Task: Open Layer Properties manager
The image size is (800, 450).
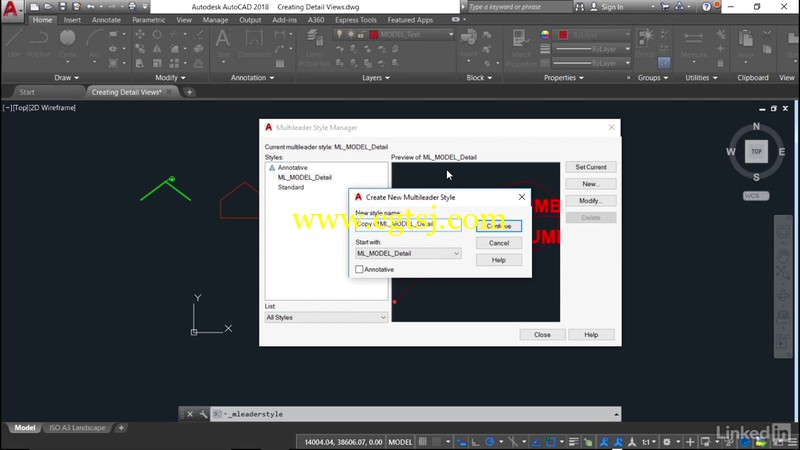Action: 314,47
